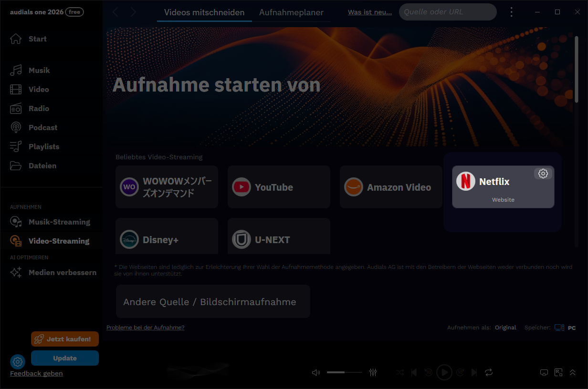Screen dimensions: 588x389
Task: Adjust the volume slider
Action: click(344, 372)
